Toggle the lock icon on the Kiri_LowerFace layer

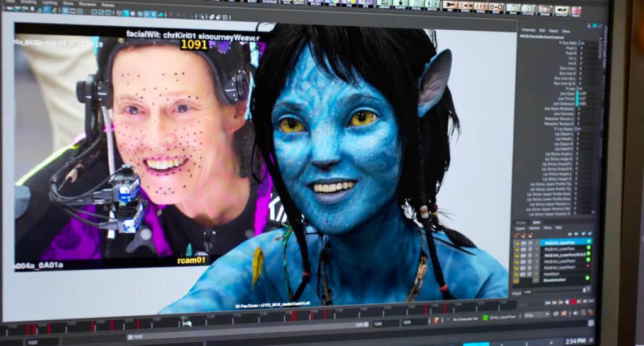[518, 250]
